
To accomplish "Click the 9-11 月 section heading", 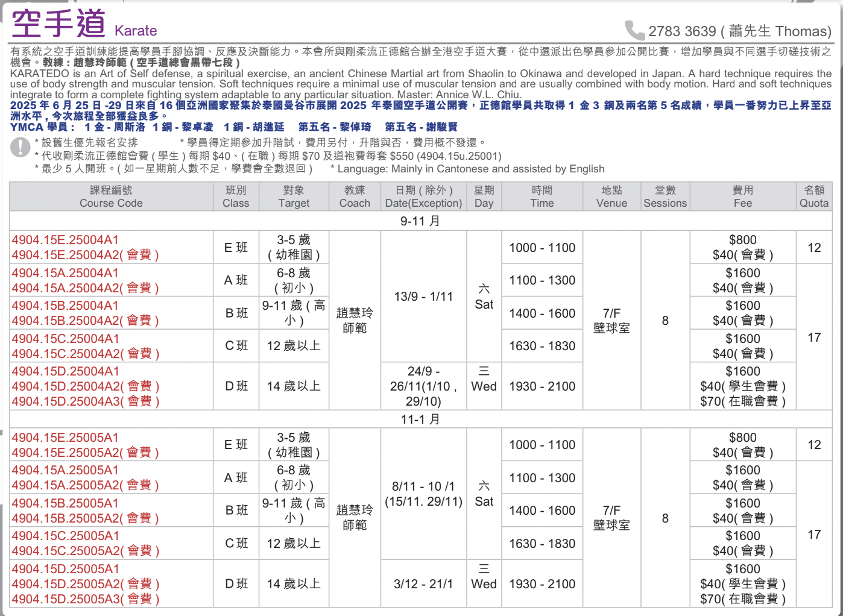I will 420,221.
